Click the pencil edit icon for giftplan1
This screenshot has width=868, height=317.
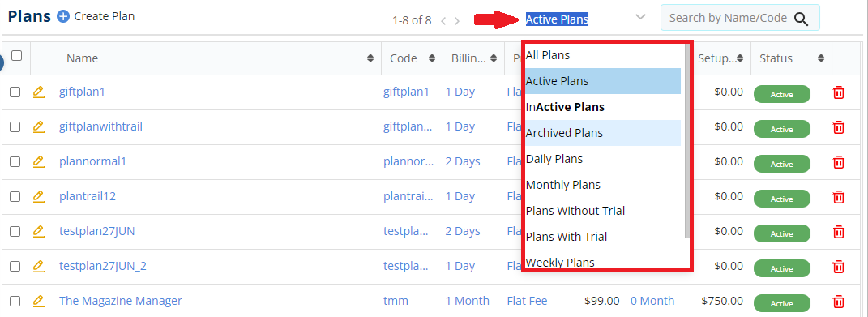click(38, 92)
